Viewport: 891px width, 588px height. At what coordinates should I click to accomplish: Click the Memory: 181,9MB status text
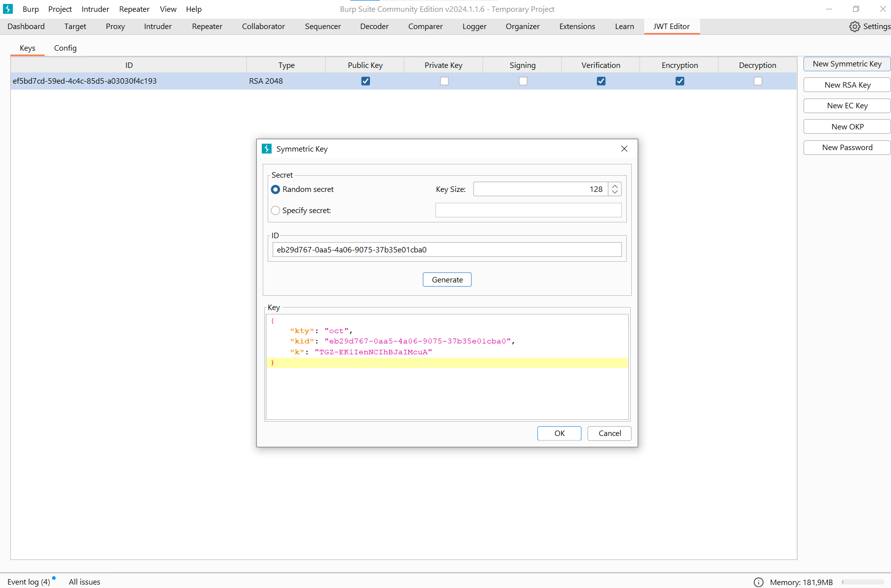[801, 582]
